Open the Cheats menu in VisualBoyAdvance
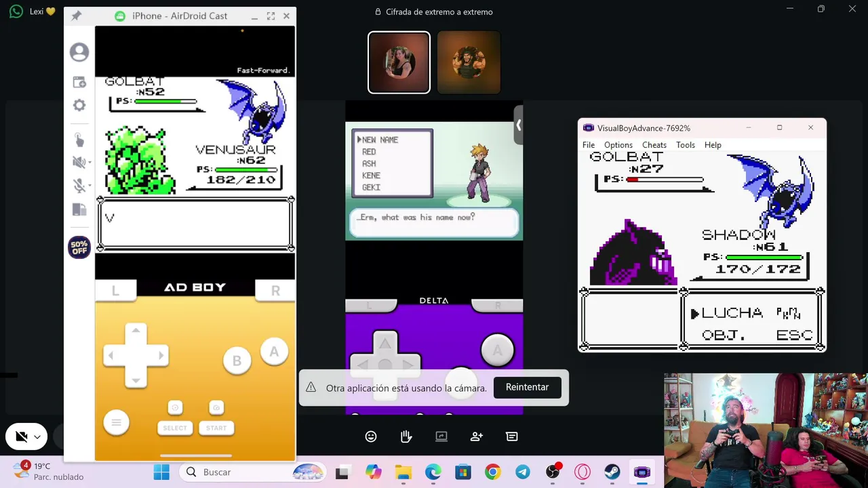The width and height of the screenshot is (868, 488). (x=654, y=145)
